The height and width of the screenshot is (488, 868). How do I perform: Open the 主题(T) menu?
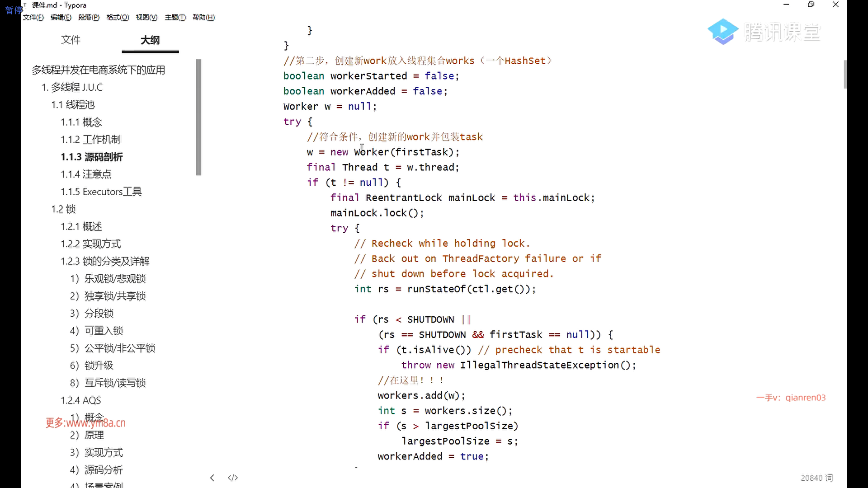(175, 17)
